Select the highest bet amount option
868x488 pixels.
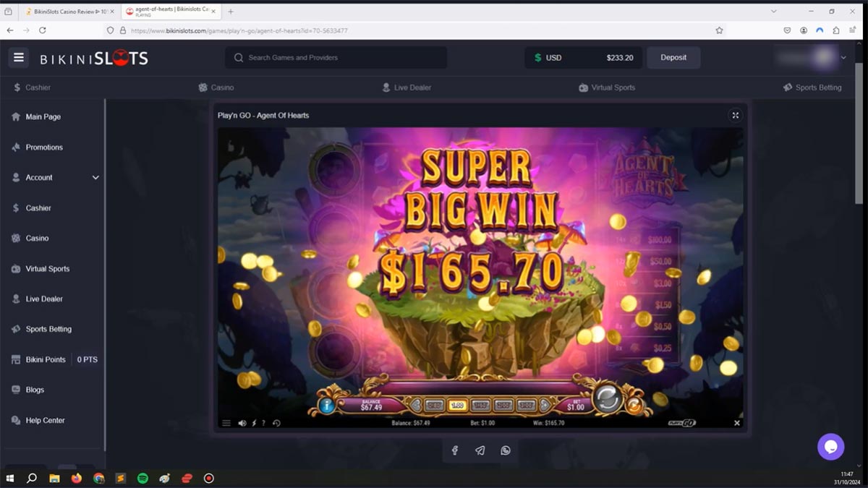point(527,406)
